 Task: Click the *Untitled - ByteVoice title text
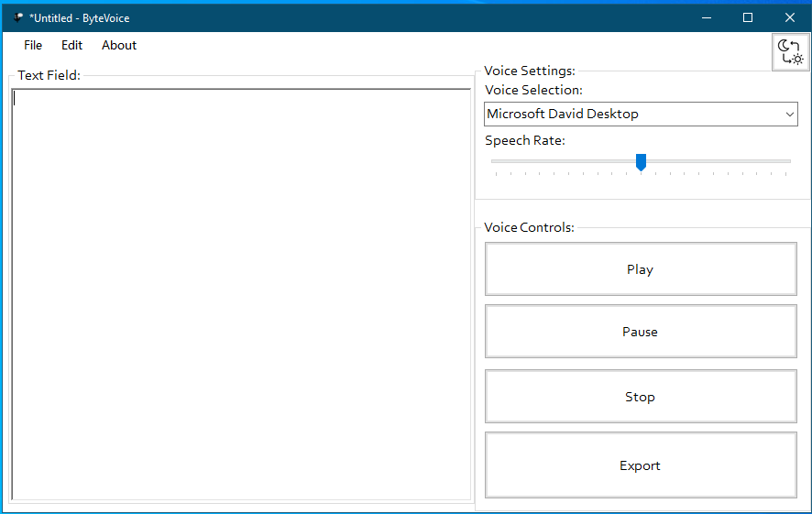click(x=79, y=18)
